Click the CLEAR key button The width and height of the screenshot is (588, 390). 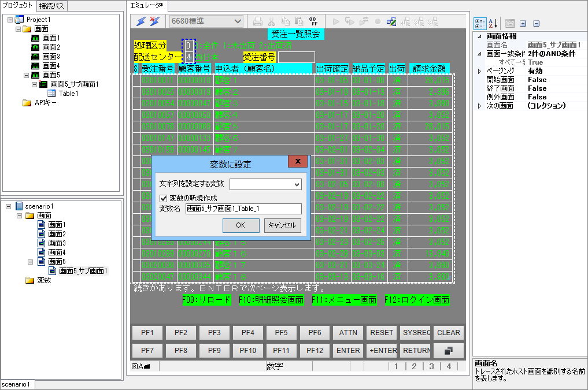coord(449,333)
